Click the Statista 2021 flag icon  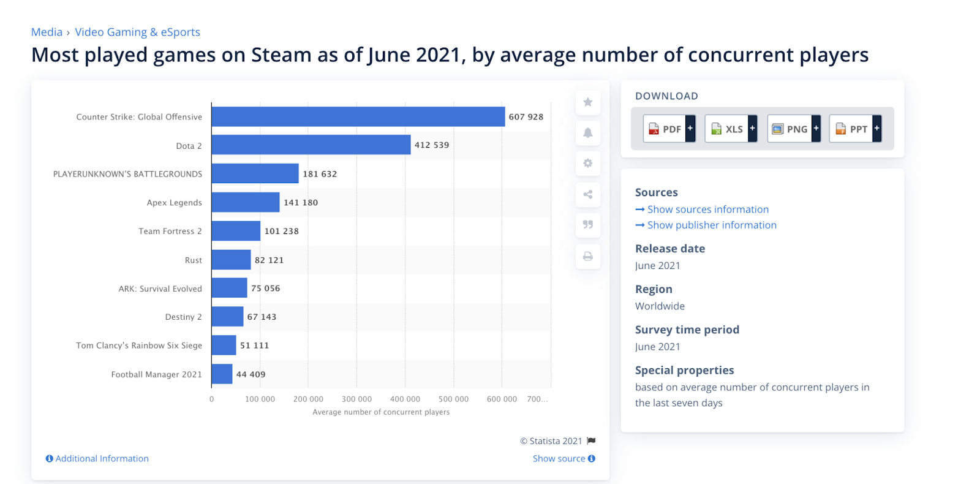tap(591, 441)
